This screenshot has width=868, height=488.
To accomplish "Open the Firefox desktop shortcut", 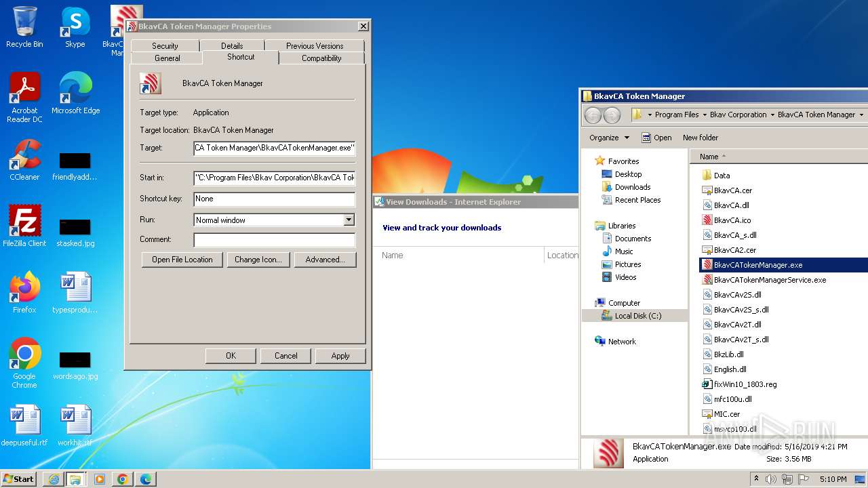I will pyautogui.click(x=24, y=293).
